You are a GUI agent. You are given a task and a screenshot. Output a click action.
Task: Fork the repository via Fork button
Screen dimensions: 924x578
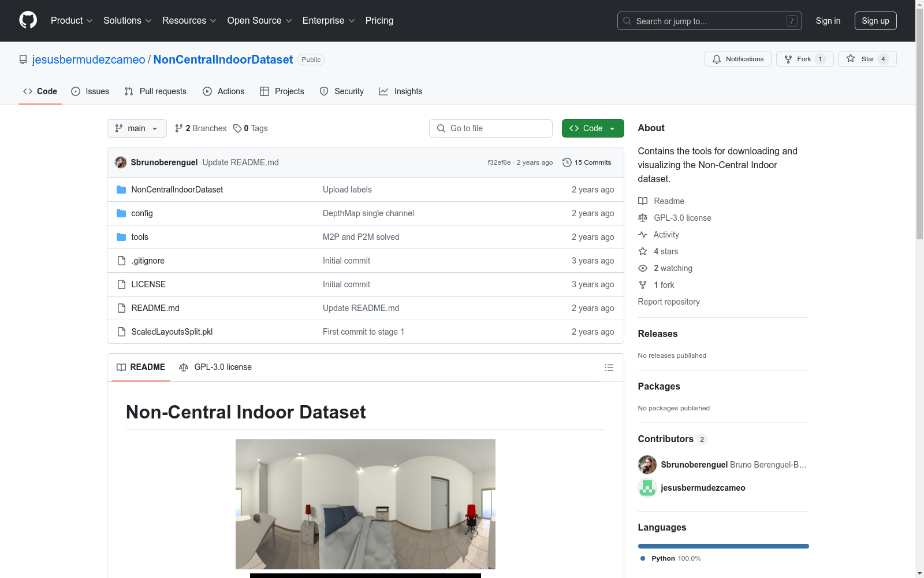[x=804, y=59]
